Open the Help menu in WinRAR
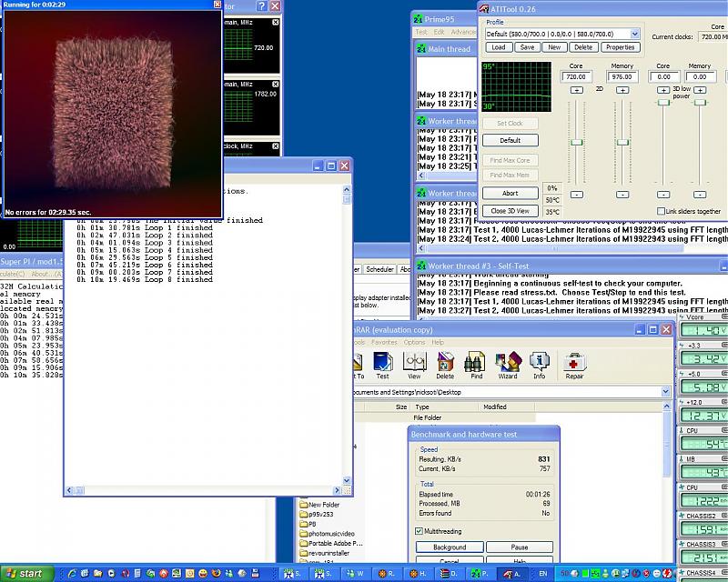This screenshot has height=582, width=728. point(438,342)
